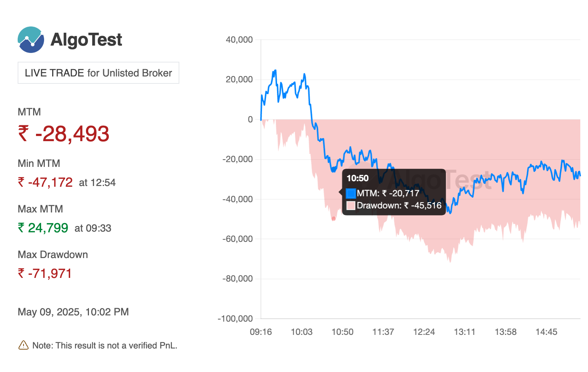Click the MTM value ₹ -28,493
Screen dimensions: 588x372
[64, 134]
